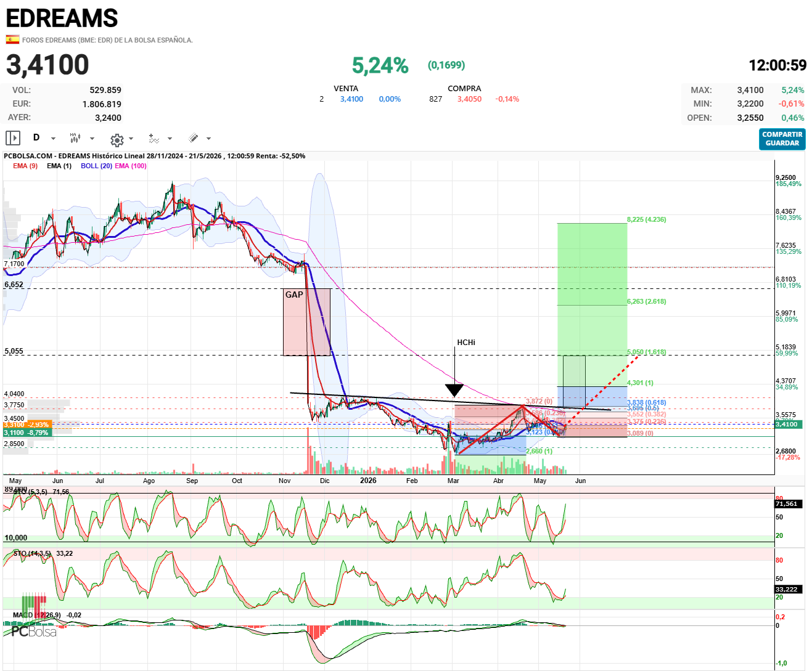This screenshot has height=671, width=812.
Task: Expand the drawing tools dropdown arrow
Action: coord(208,139)
